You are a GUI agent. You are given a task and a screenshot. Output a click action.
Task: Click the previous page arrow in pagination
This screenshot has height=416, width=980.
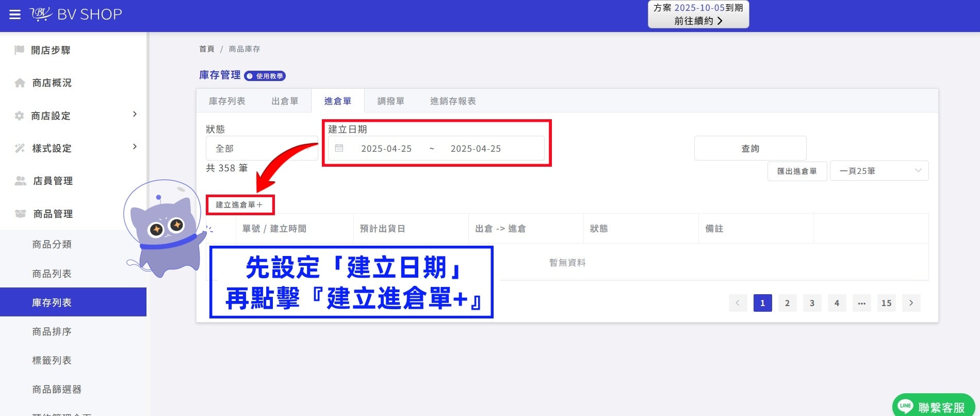coord(738,303)
